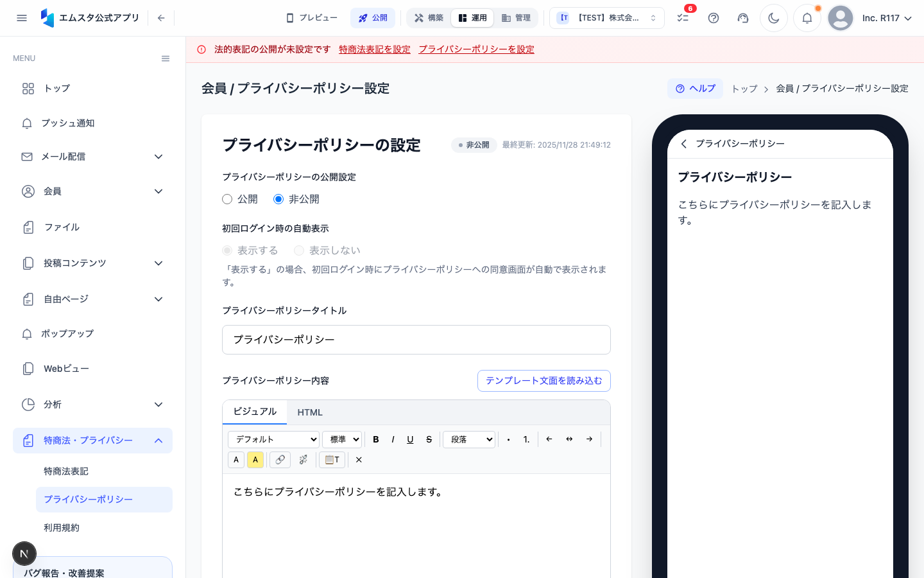
Task: Open the question mark help icon in the top bar
Action: [714, 18]
